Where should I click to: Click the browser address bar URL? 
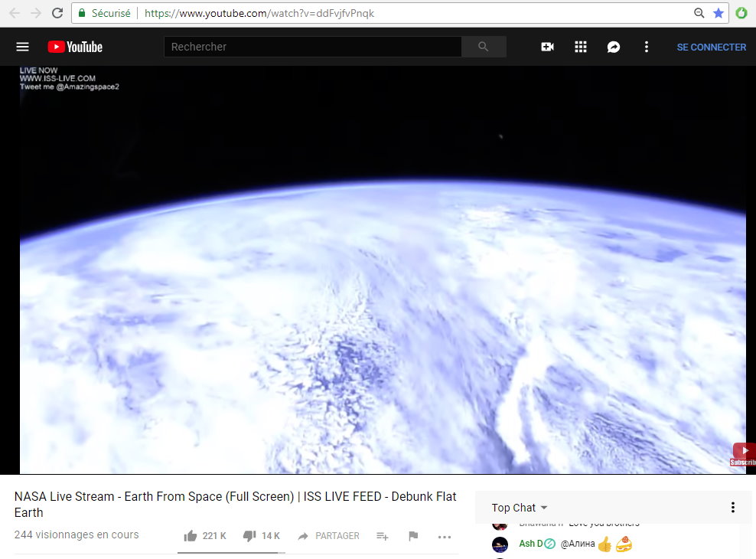tap(259, 13)
